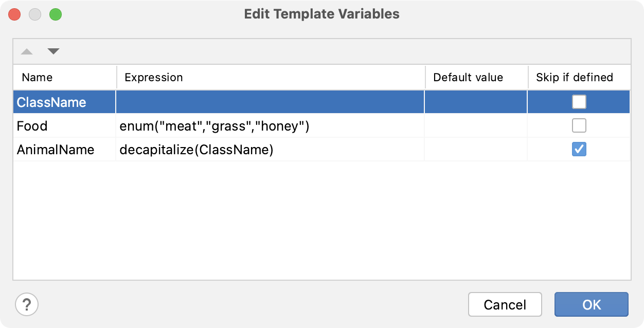Edit the enum expression for Food
This screenshot has width=644, height=328.
(x=221, y=125)
